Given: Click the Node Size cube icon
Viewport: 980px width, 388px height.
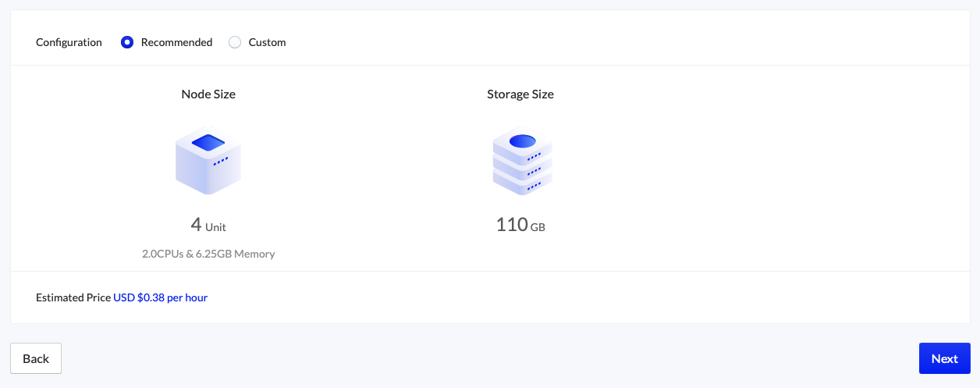Looking at the screenshot, I should [x=208, y=161].
